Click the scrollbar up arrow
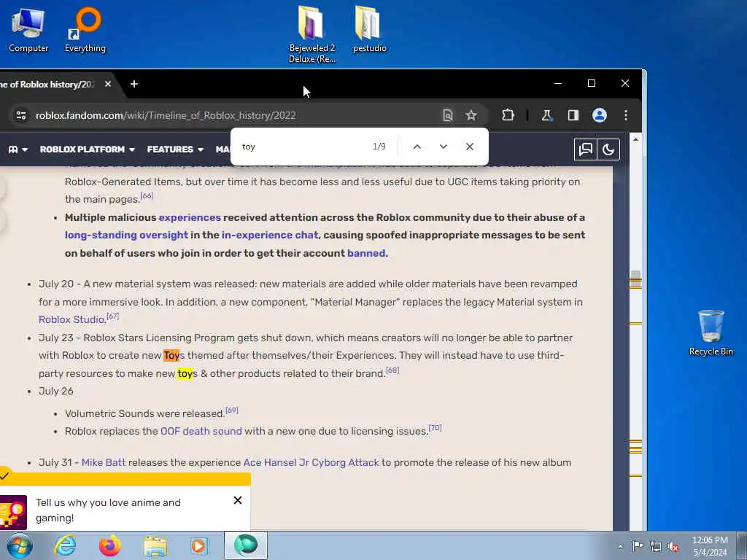The image size is (747, 560). [635, 139]
